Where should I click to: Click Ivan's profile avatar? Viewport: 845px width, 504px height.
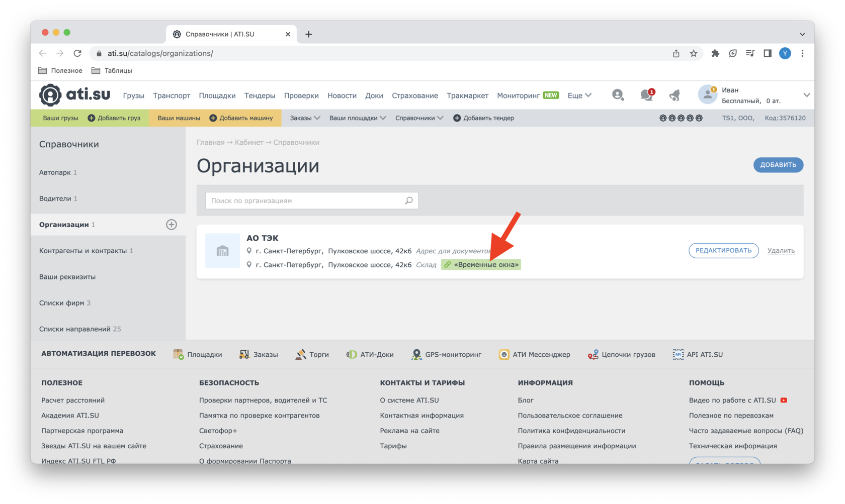(x=707, y=95)
